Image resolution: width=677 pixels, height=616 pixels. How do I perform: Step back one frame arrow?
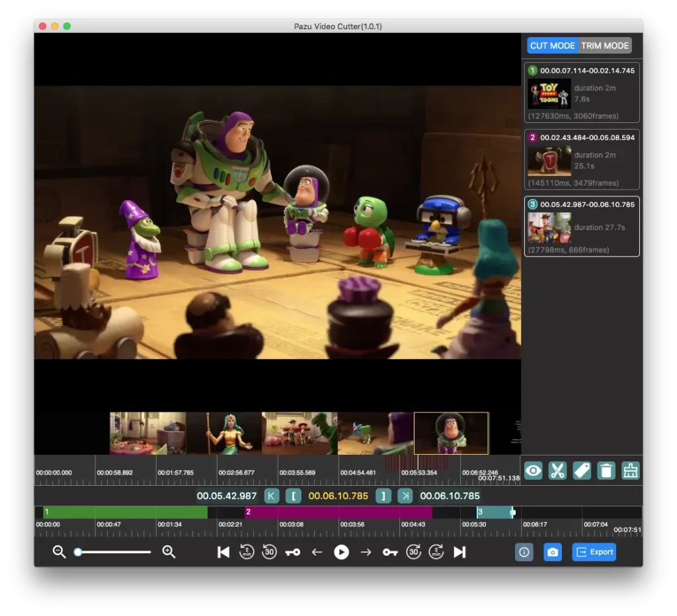pos(317,552)
